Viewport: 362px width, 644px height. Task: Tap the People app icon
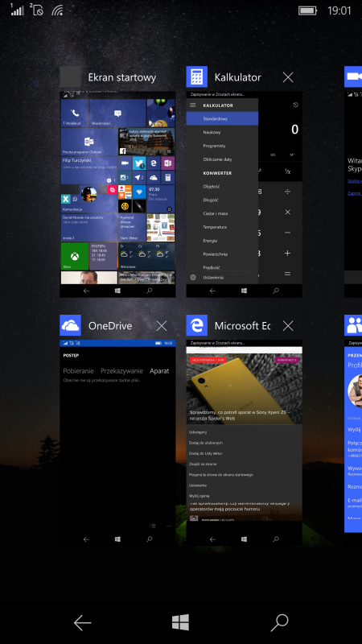coord(353,326)
